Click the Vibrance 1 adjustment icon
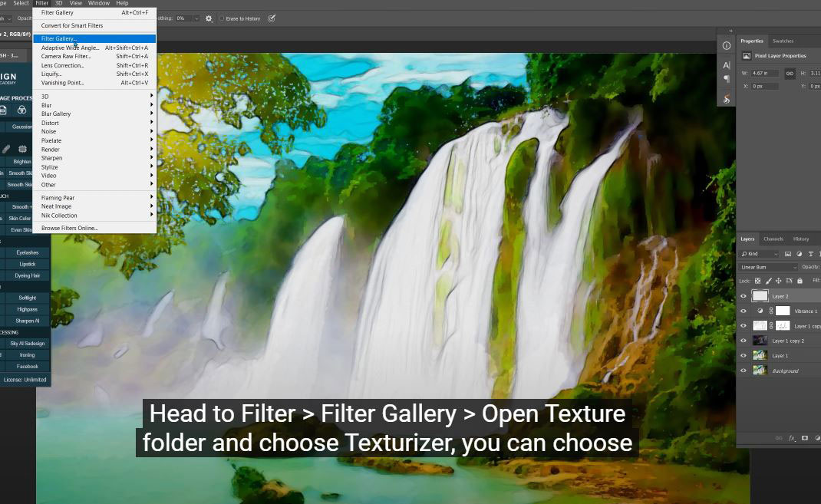 pyautogui.click(x=760, y=311)
